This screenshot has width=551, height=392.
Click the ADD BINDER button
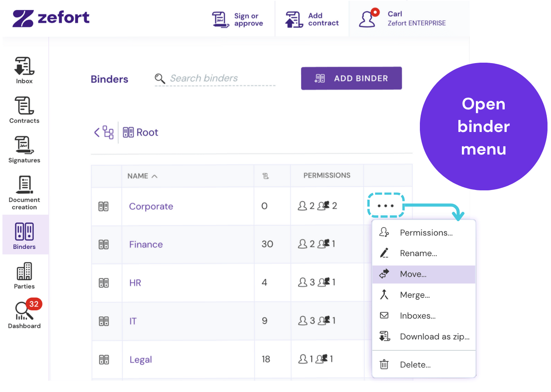351,78
